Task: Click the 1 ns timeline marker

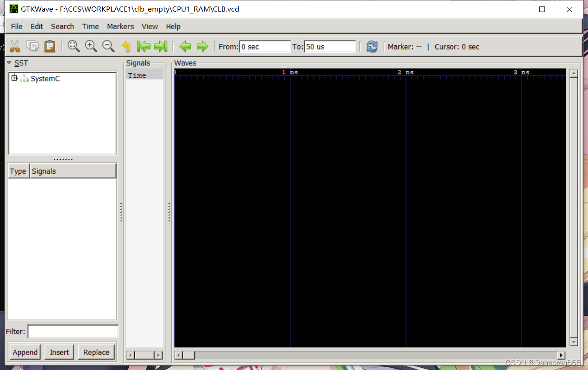Action: [290, 72]
